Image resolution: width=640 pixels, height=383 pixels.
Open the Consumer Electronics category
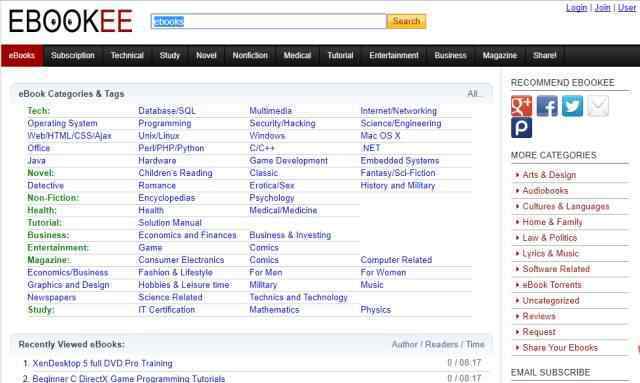coord(181,260)
